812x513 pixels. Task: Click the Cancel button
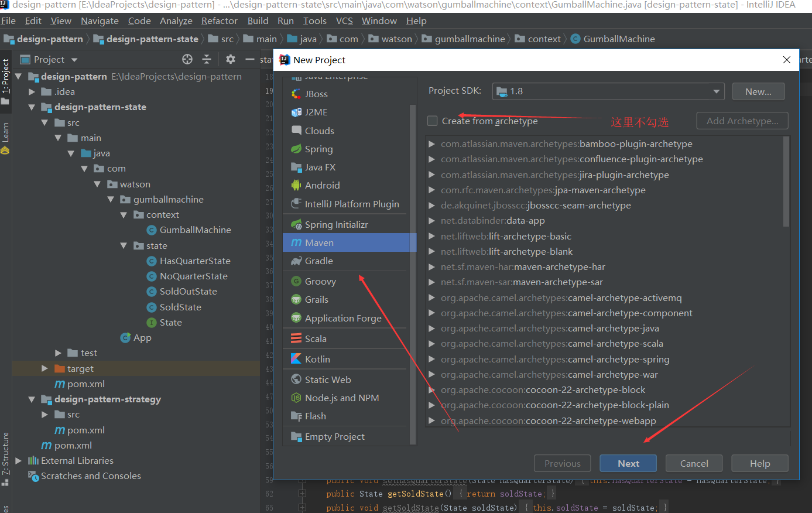click(694, 463)
